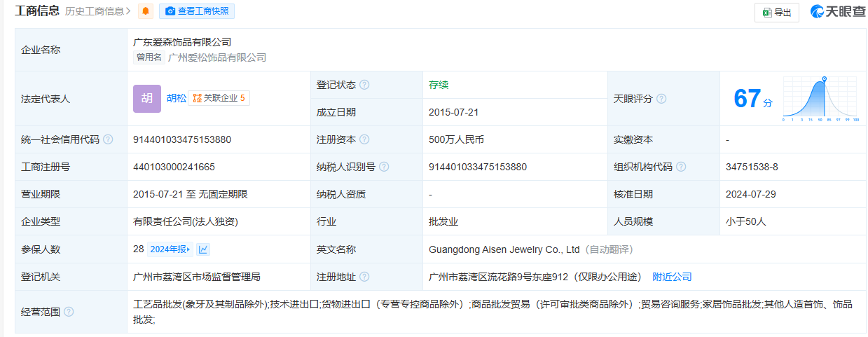Click help icon beside 经营范围

[x=69, y=312]
